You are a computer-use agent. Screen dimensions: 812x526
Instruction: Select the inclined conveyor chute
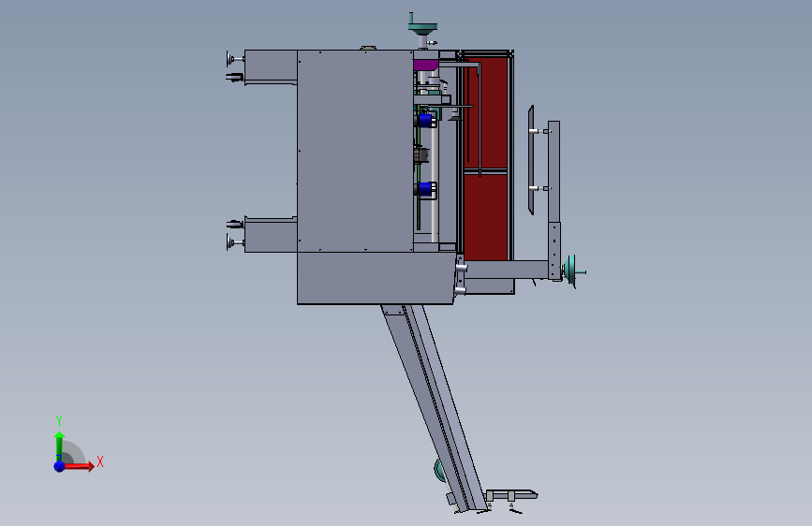click(x=435, y=406)
